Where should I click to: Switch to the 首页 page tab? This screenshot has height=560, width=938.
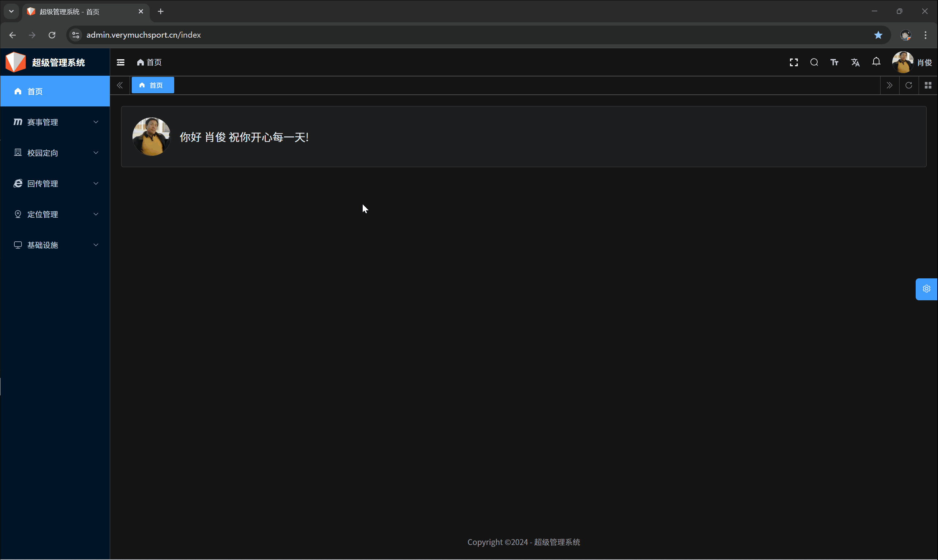point(153,85)
